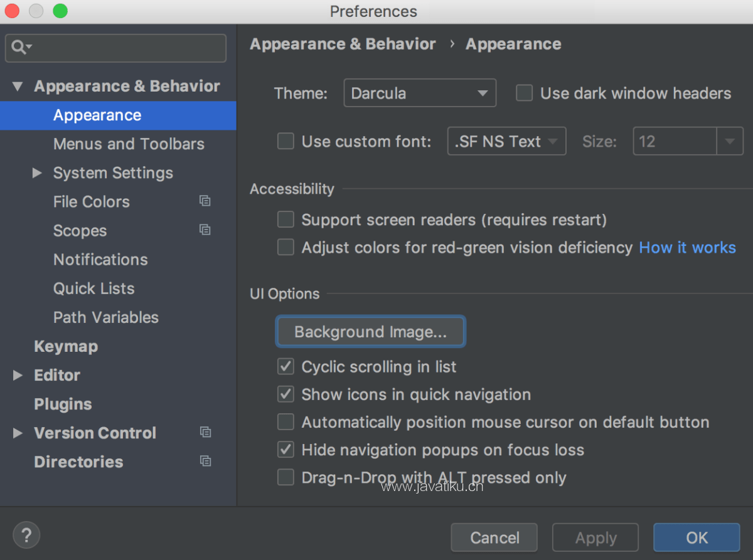Uncheck Cyclic scrolling in list
Screen dimensions: 753x560
[x=286, y=366]
